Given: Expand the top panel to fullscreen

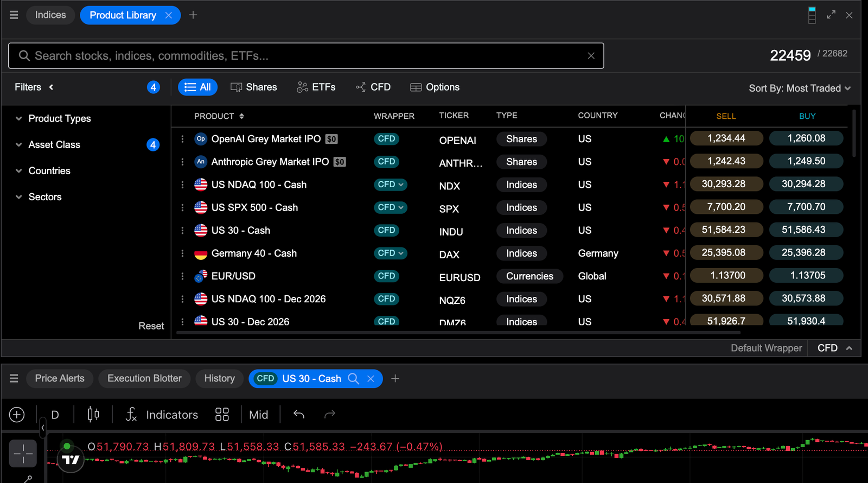Looking at the screenshot, I should [x=831, y=15].
